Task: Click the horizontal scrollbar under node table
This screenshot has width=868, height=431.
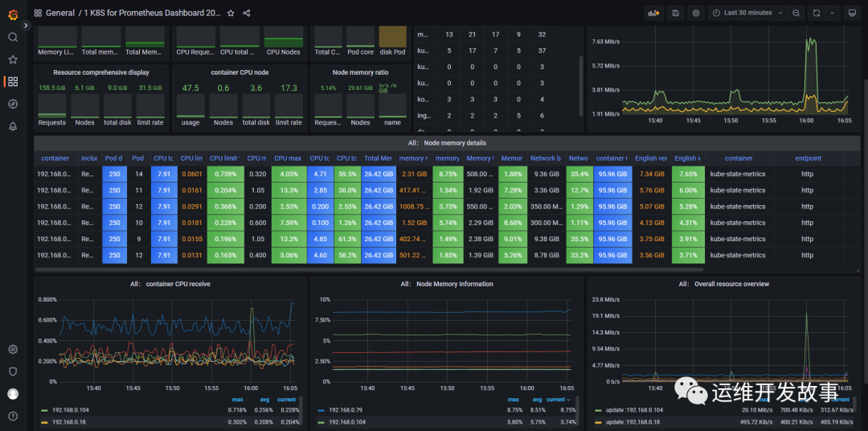Action: [x=369, y=270]
